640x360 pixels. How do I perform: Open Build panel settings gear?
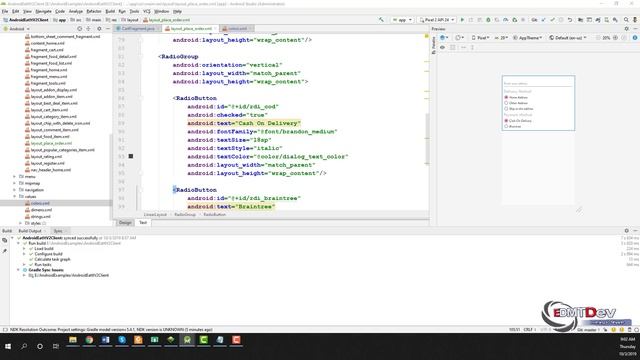click(627, 231)
